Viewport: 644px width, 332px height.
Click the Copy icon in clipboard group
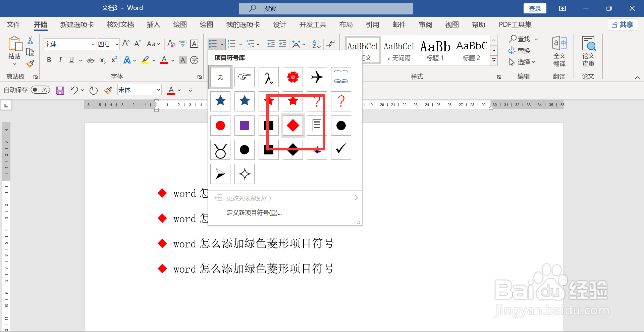click(30, 52)
